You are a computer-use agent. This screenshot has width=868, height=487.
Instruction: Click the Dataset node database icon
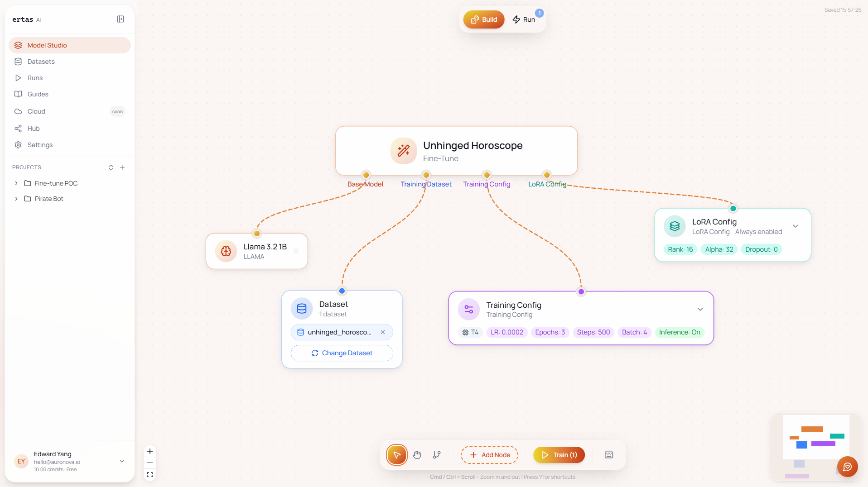[x=302, y=309]
